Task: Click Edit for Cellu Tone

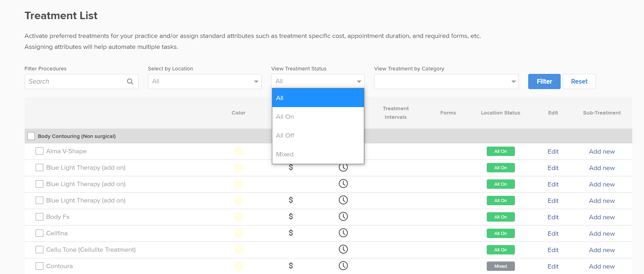Action: [x=553, y=250]
